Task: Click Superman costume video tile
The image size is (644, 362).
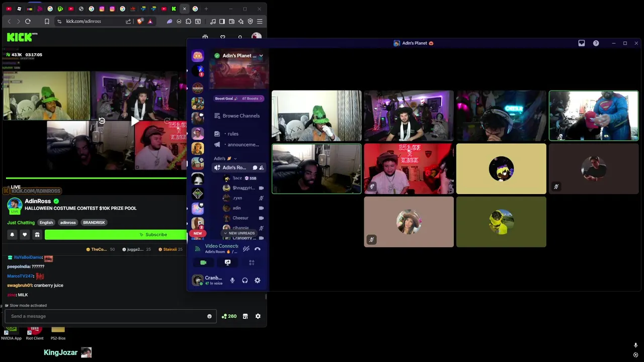Action: (594, 116)
